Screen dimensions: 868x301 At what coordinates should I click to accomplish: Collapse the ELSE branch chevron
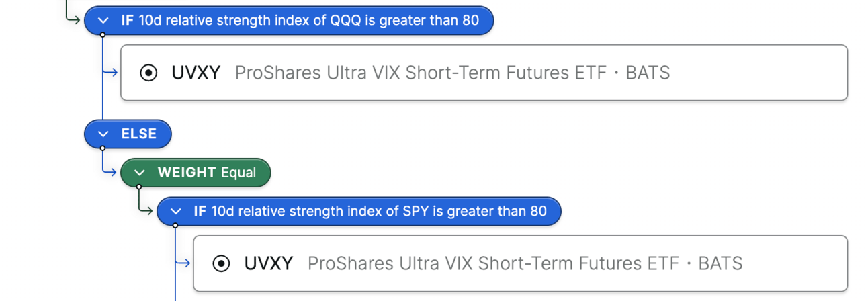[103, 134]
